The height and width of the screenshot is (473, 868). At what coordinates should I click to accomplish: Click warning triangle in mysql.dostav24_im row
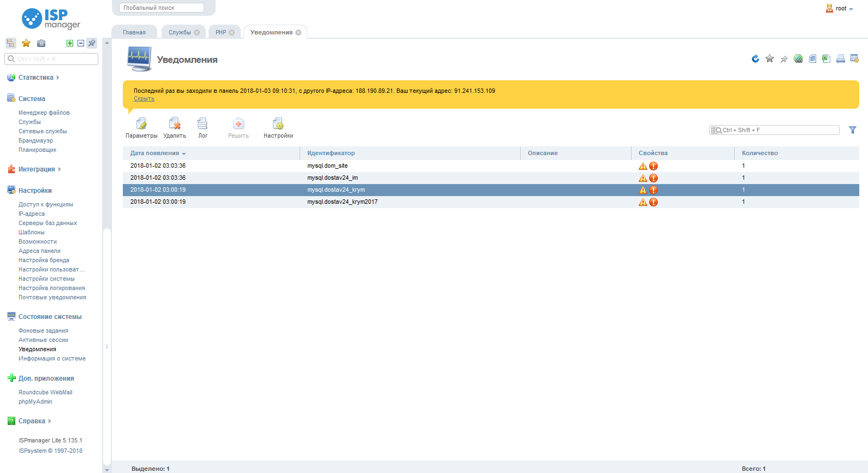pyautogui.click(x=643, y=178)
